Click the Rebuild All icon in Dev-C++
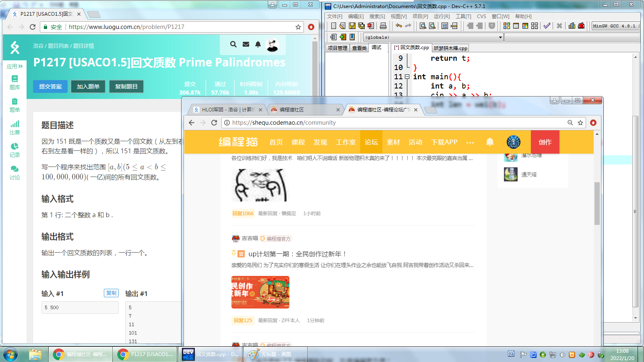The image size is (644, 362). click(535, 26)
